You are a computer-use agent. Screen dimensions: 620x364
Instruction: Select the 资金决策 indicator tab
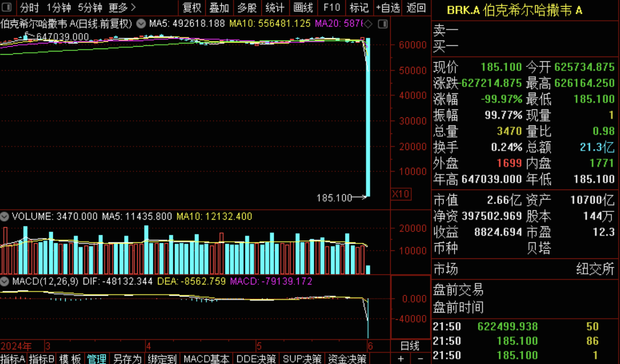[x=347, y=359]
